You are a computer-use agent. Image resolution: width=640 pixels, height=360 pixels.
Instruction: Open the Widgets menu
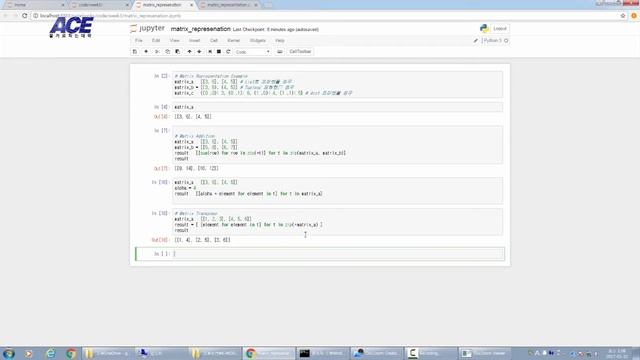(x=258, y=41)
